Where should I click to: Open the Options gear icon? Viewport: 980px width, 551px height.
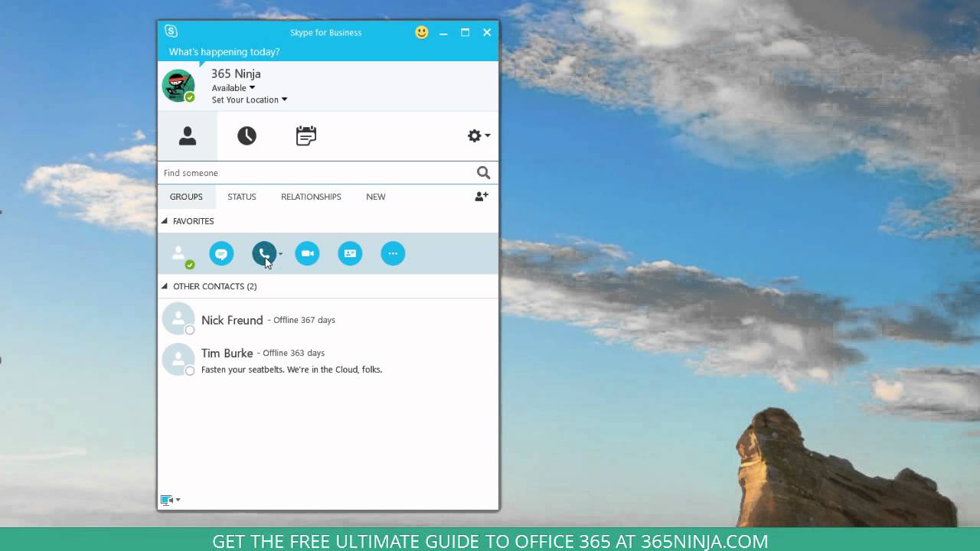475,135
